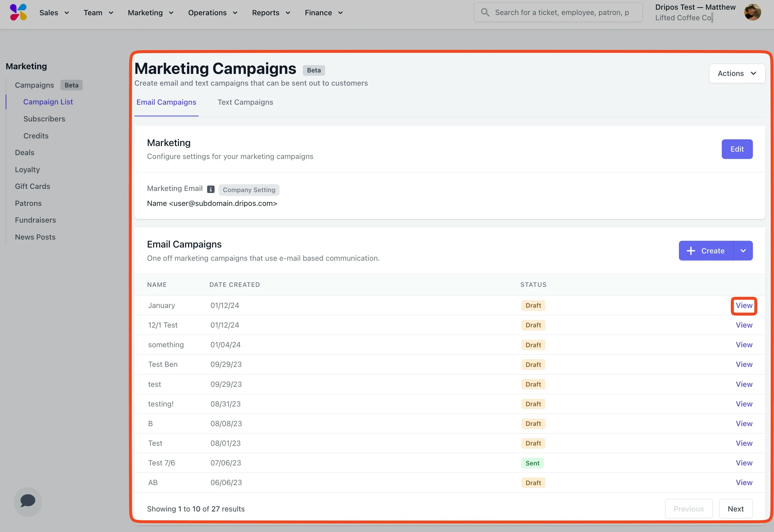
Task: Open the Finance top menu
Action: (323, 13)
